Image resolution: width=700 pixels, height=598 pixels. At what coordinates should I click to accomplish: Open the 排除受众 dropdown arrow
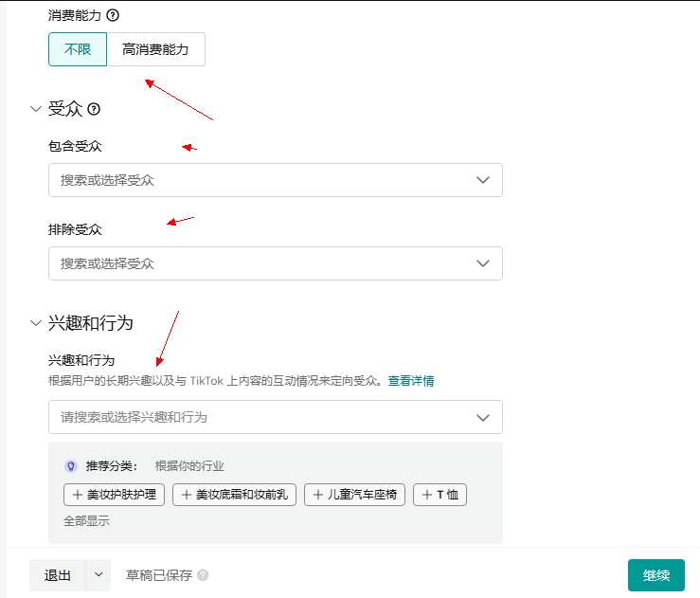click(483, 263)
